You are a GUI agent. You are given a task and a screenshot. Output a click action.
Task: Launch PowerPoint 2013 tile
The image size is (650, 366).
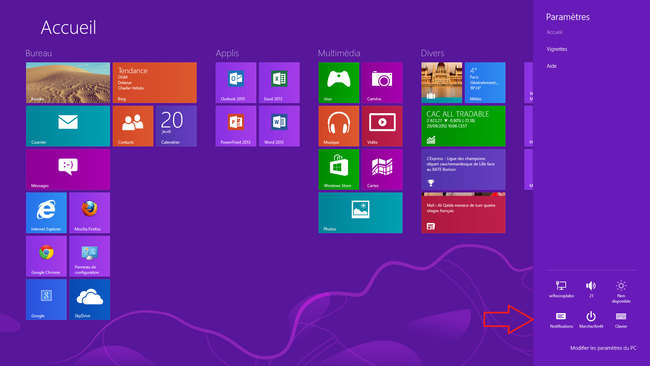point(236,126)
